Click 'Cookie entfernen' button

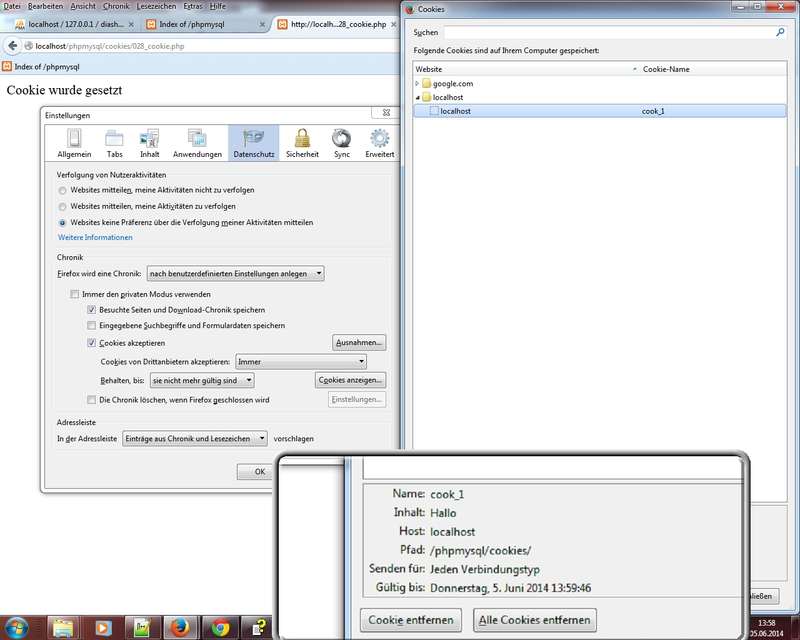coord(411,620)
